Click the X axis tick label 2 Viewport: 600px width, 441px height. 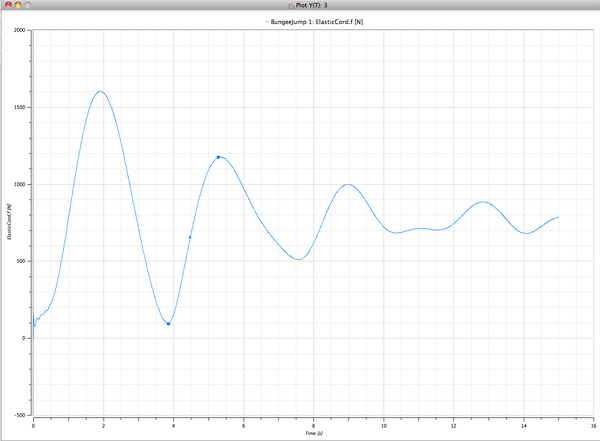(x=103, y=426)
